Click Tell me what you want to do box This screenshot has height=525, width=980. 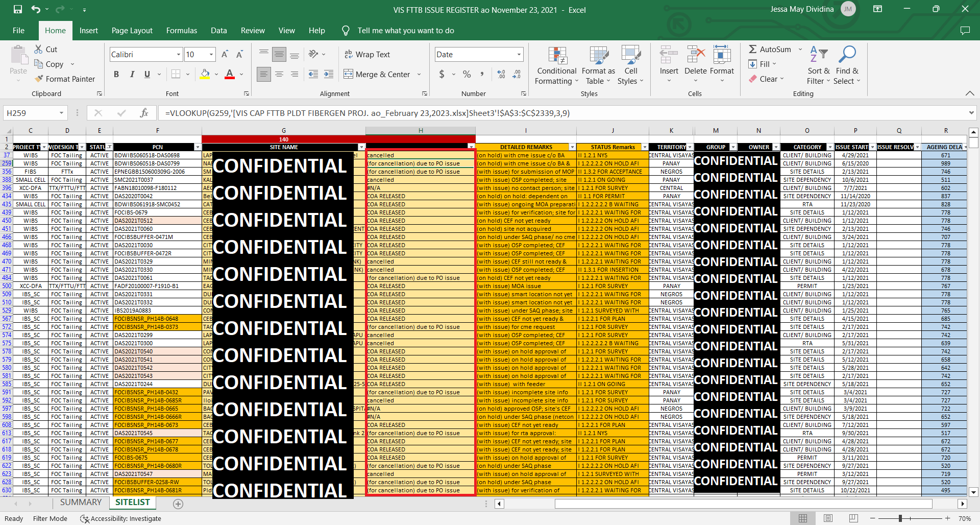[x=405, y=31]
